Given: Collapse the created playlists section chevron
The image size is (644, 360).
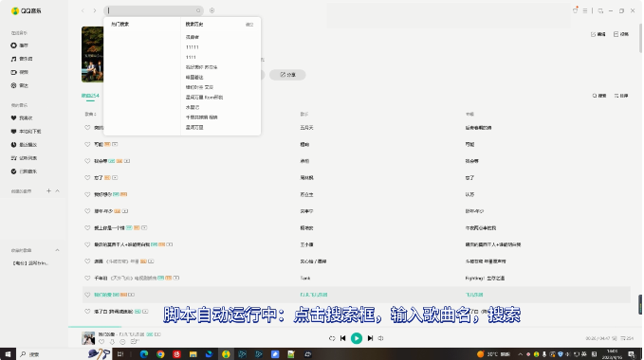Looking at the screenshot, I should [x=58, y=191].
